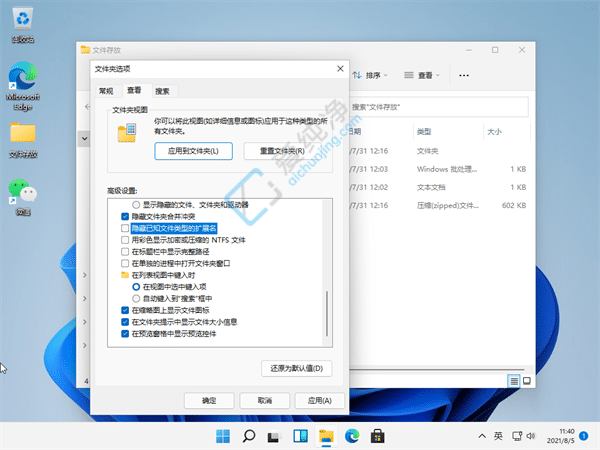Screen dimensions: 600x450
Task: Open 查看 view dropdown in Explorer toolbar
Action: [x=422, y=75]
